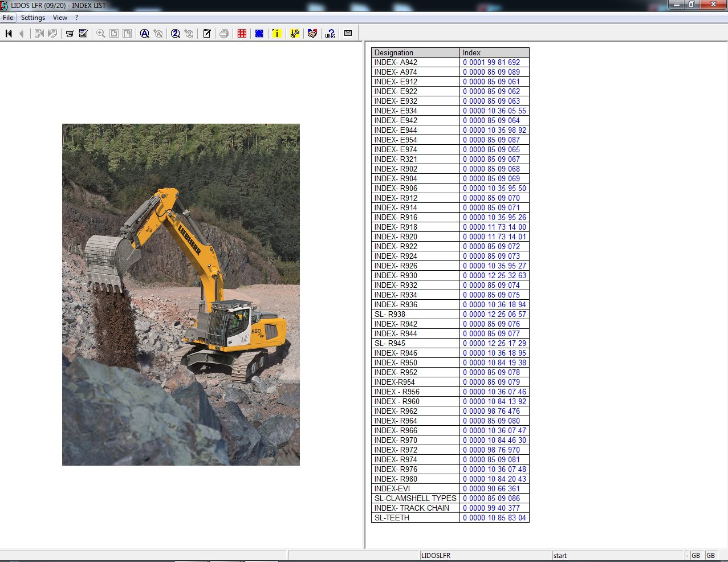
Task: Click the red grid icon
Action: click(x=242, y=34)
